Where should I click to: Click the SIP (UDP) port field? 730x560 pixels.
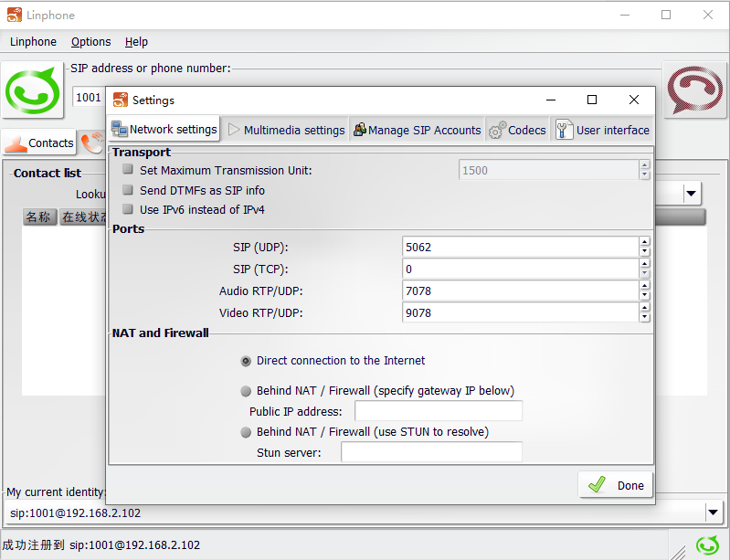click(x=521, y=247)
